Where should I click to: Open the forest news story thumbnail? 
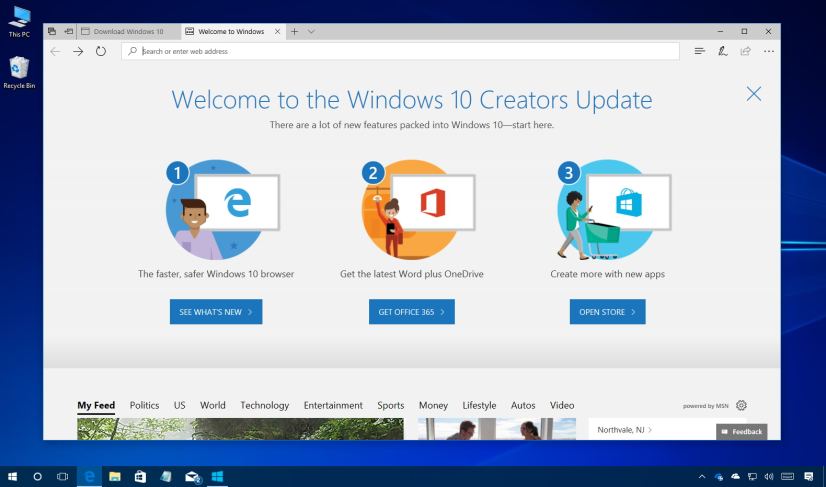click(240, 429)
